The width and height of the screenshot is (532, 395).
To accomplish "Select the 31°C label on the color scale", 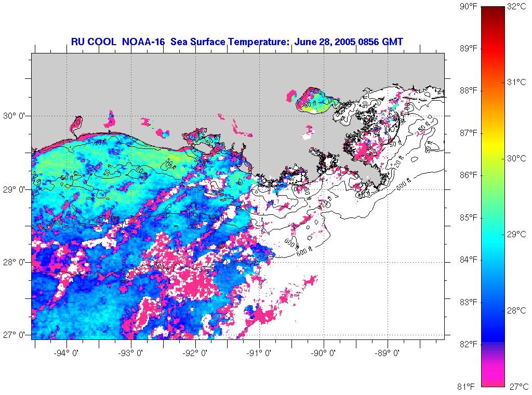I will coord(517,82).
